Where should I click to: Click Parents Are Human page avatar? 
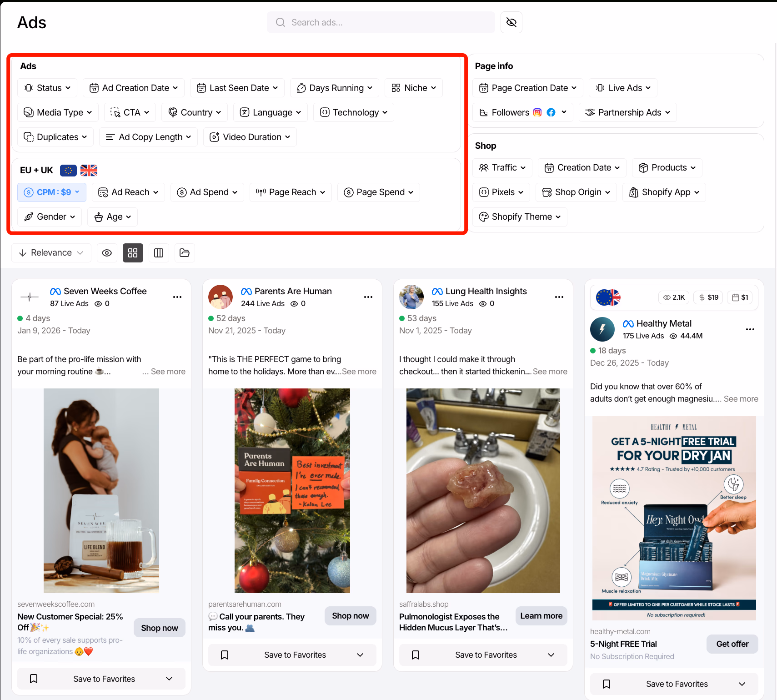(221, 297)
